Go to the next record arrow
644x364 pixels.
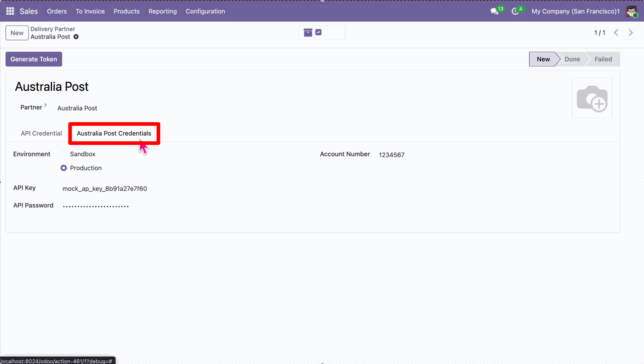pos(631,33)
